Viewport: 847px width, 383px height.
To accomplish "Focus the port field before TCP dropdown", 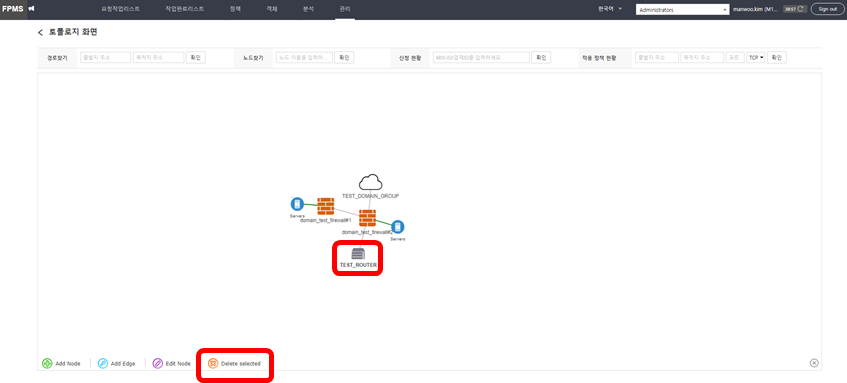I will tap(735, 57).
